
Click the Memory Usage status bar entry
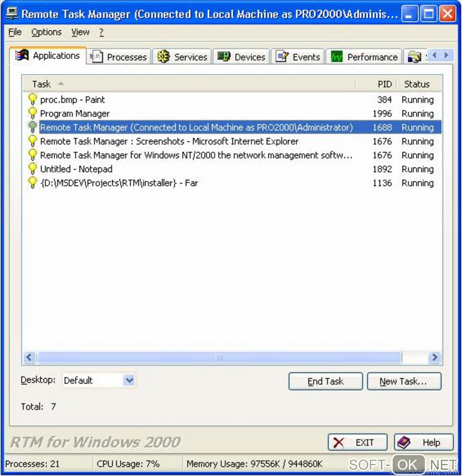pyautogui.click(x=254, y=464)
